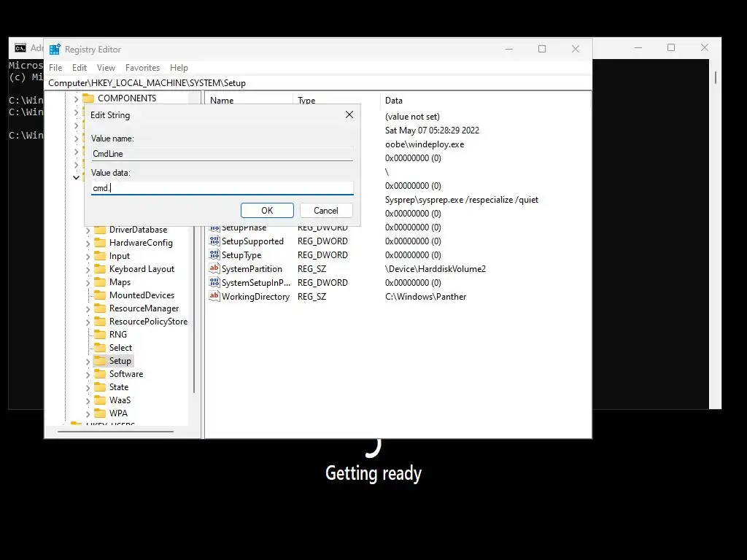Open the Favorites menu
747x560 pixels.
[x=142, y=68]
